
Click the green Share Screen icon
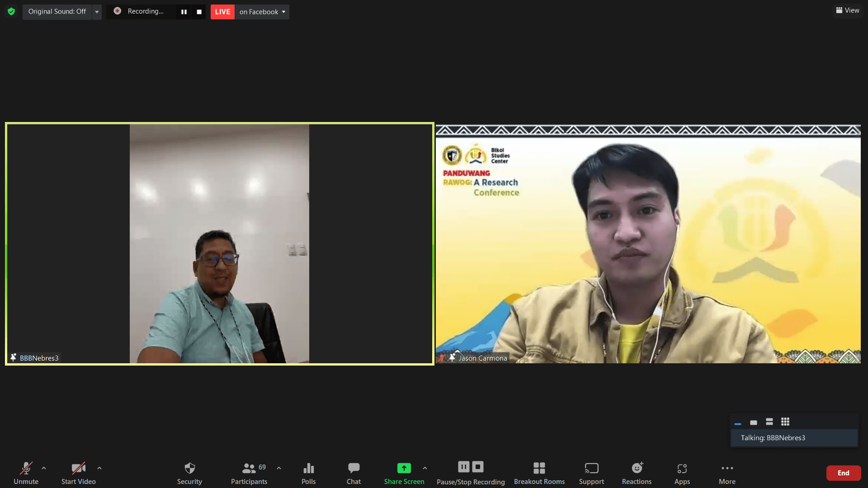(404, 468)
